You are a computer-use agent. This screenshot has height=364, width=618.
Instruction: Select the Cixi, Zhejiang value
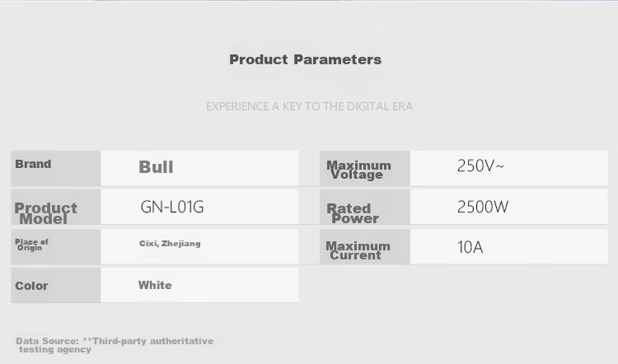[x=170, y=244]
